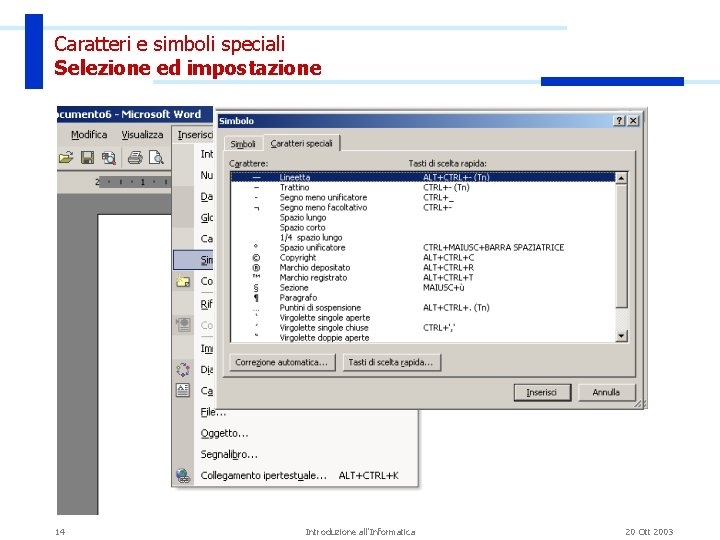Viewport: 720px width, 540px height.
Task: Select the Lineetta row
Action: point(422,177)
